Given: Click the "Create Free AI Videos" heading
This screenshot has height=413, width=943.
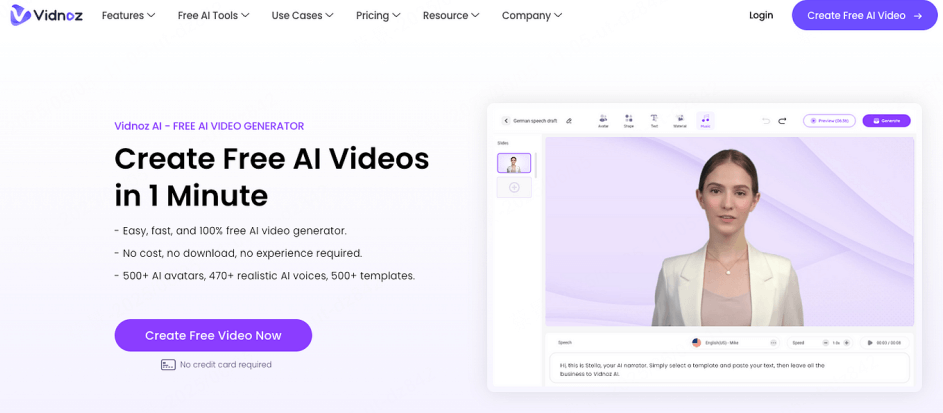Looking at the screenshot, I should (x=272, y=159).
